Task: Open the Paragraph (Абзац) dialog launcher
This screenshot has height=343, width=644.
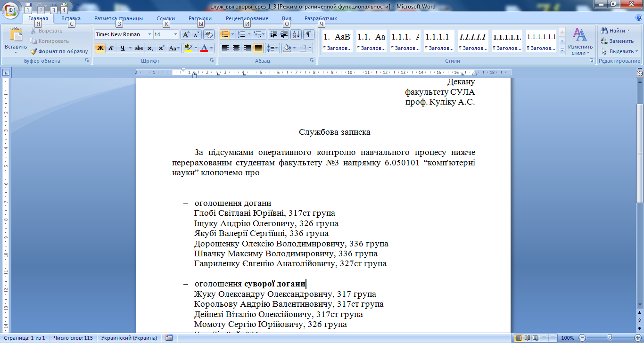Action: (x=312, y=61)
